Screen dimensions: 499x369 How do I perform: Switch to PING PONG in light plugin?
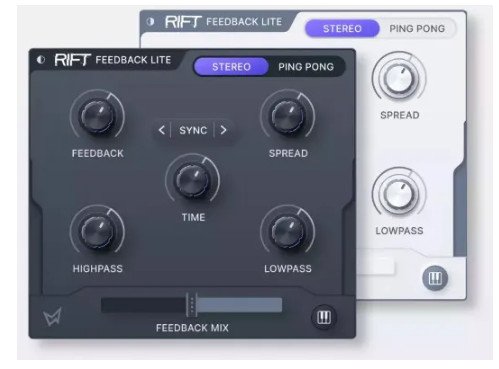click(x=417, y=29)
